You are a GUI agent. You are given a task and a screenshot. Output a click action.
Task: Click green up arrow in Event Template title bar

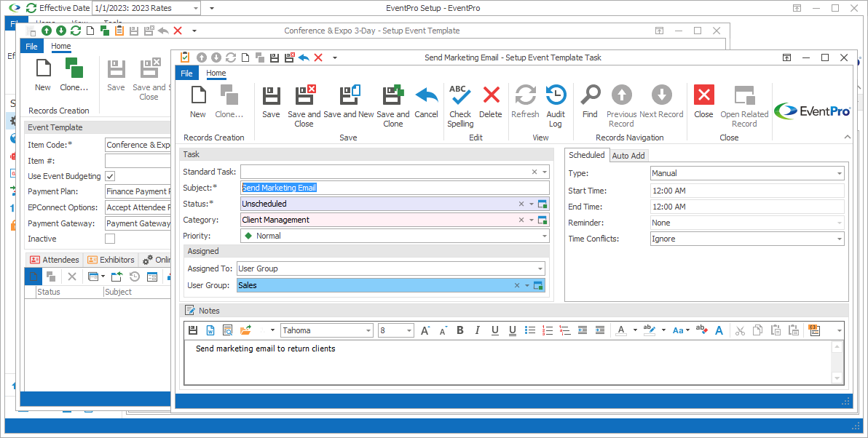tap(47, 31)
